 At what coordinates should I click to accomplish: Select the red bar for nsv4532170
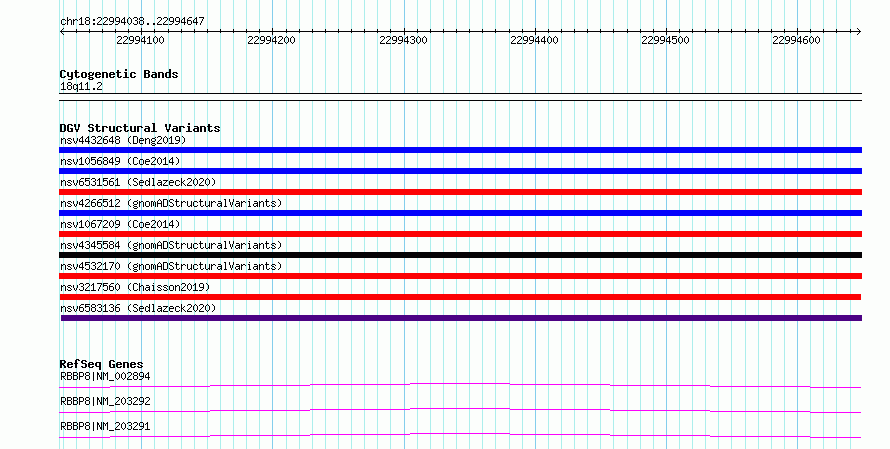pos(460,276)
